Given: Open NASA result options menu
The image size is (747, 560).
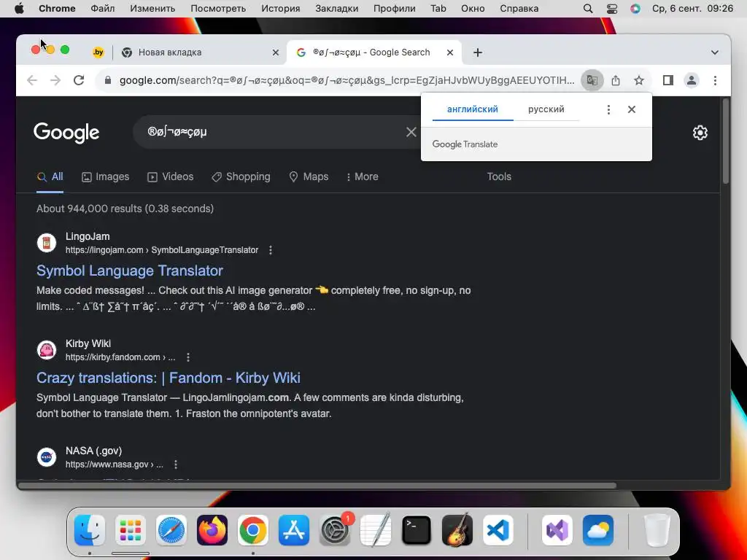Looking at the screenshot, I should (x=176, y=464).
